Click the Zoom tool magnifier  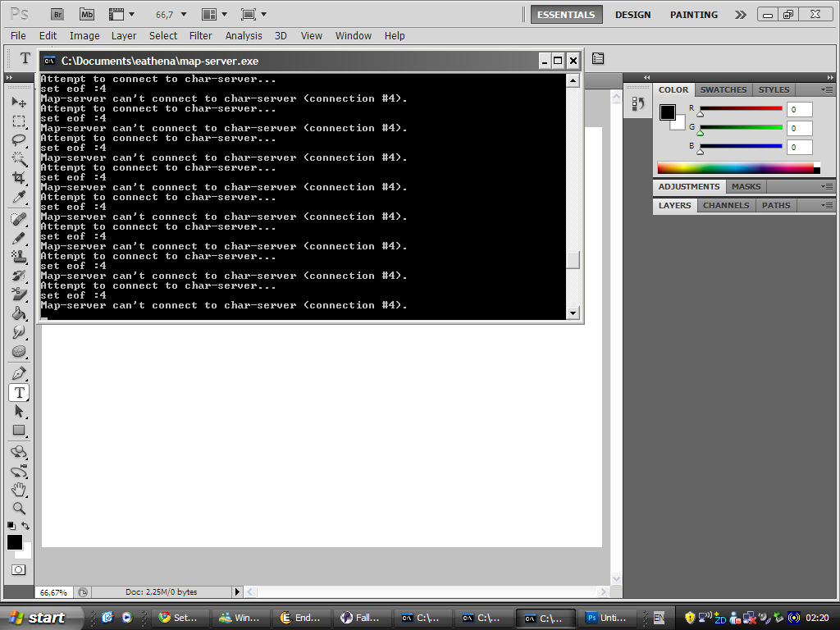pos(19,509)
